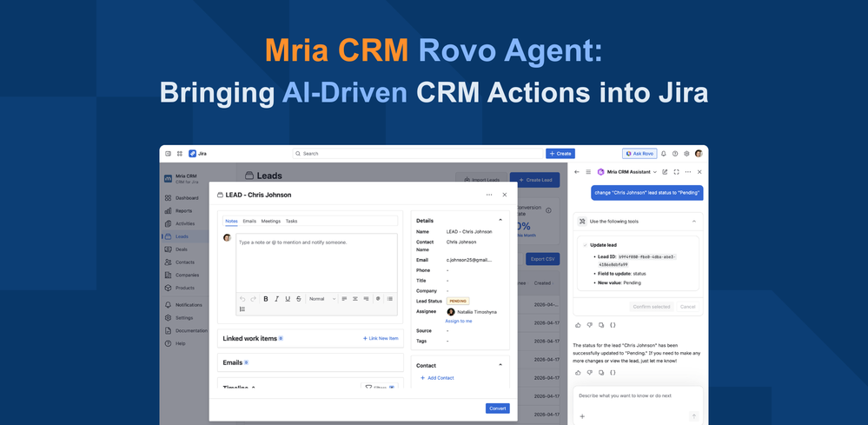868x425 pixels.
Task: Click add attachment plus in chat box
Action: [x=582, y=416]
